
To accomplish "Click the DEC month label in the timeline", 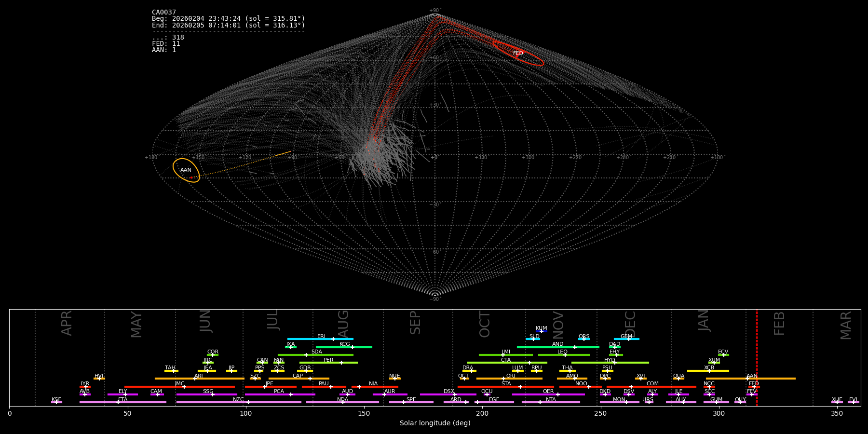I will click(630, 324).
